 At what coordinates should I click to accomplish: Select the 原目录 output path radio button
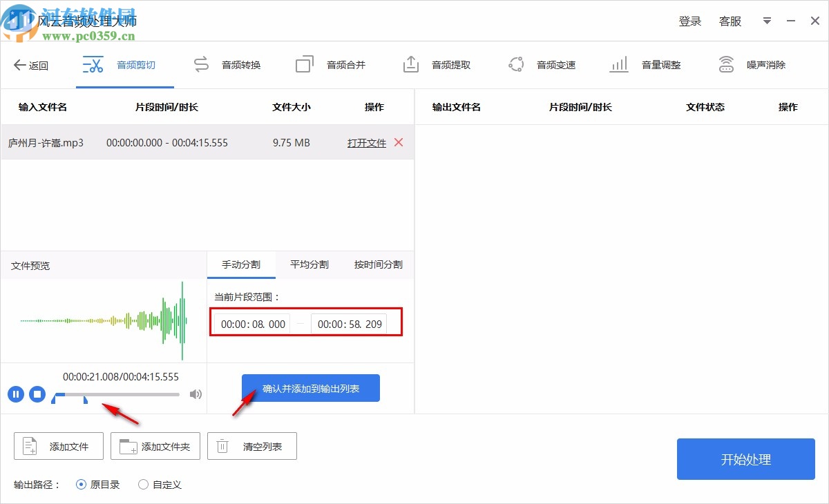(x=82, y=485)
